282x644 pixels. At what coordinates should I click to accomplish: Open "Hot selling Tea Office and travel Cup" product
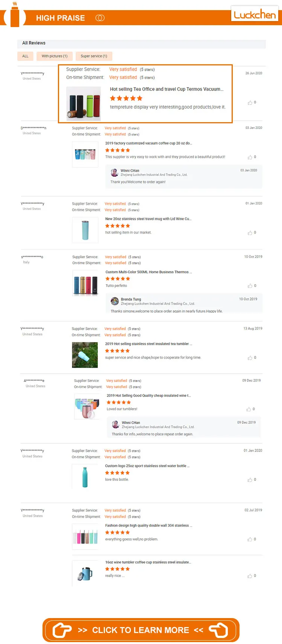[167, 89]
